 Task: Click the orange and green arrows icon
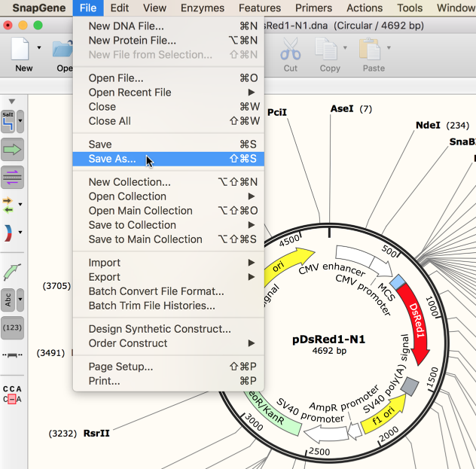[8, 206]
